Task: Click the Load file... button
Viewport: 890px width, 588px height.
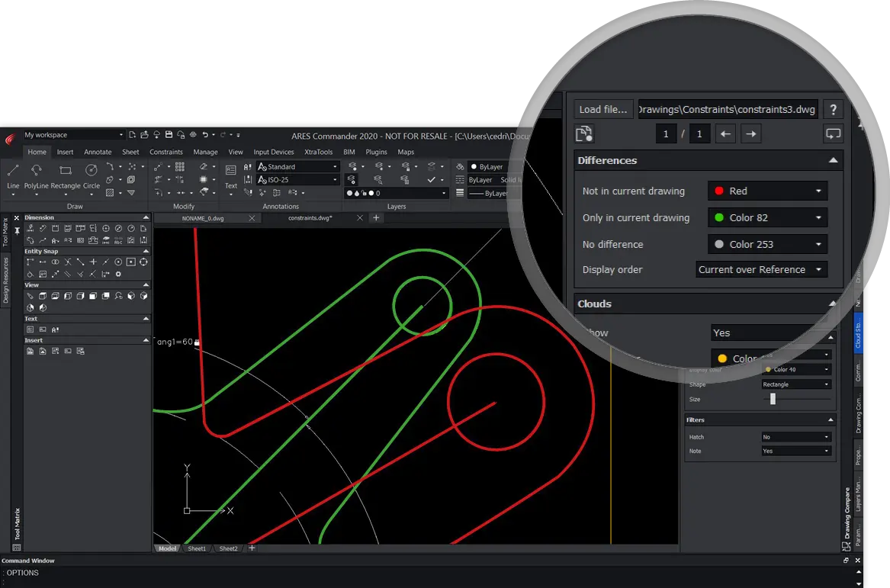Action: (602, 110)
